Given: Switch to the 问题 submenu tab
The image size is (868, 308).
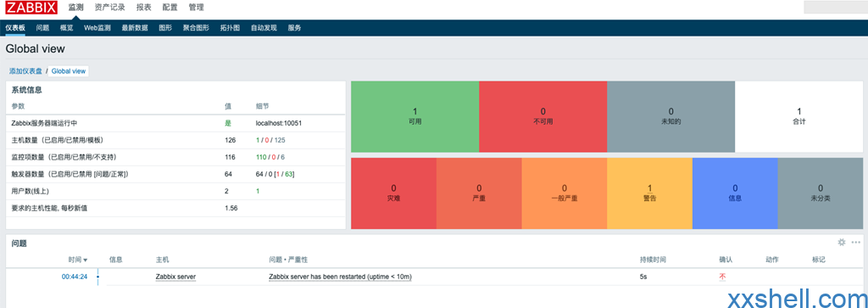Looking at the screenshot, I should (42, 28).
